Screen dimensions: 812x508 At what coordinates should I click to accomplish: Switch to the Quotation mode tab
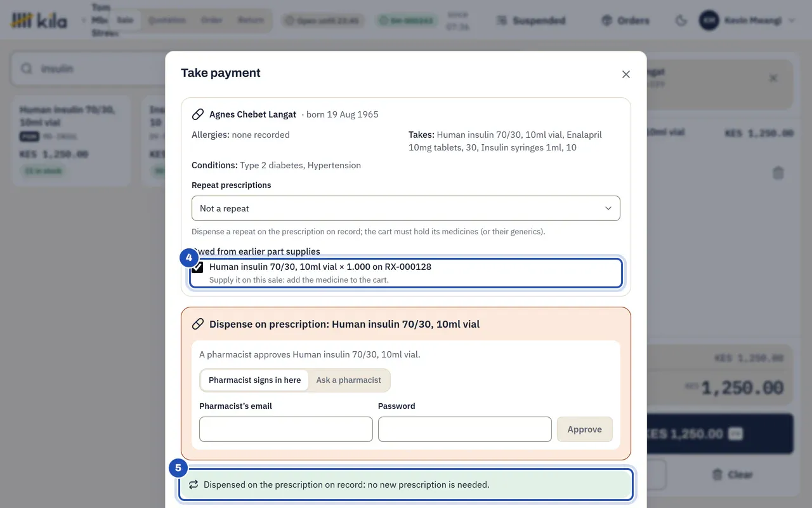[167, 20]
